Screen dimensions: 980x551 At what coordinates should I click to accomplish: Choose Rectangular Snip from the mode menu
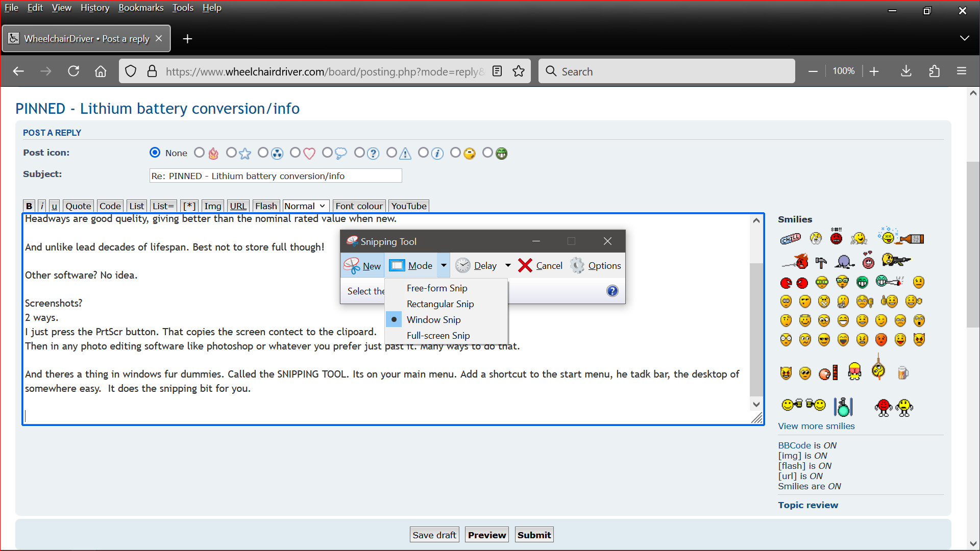440,304
